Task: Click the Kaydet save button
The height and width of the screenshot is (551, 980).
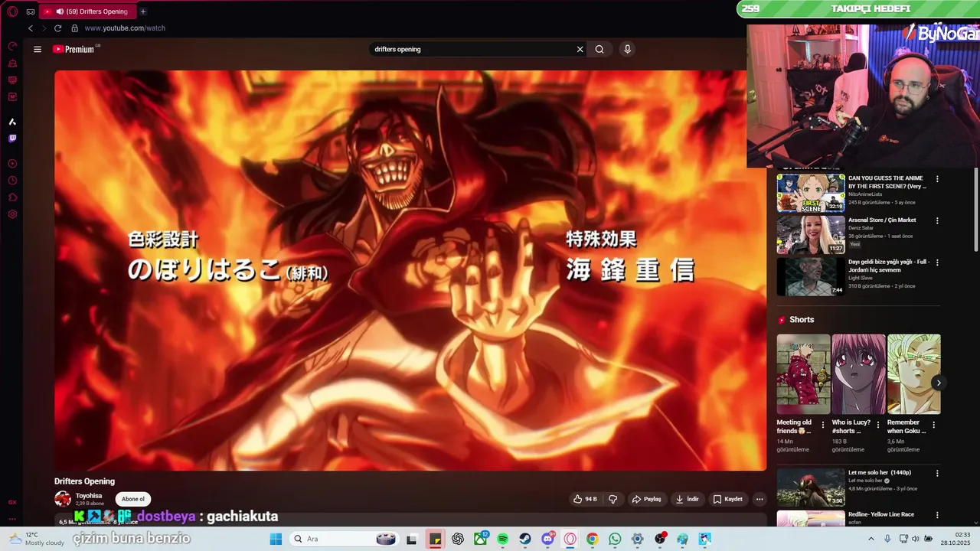Action: click(x=728, y=499)
